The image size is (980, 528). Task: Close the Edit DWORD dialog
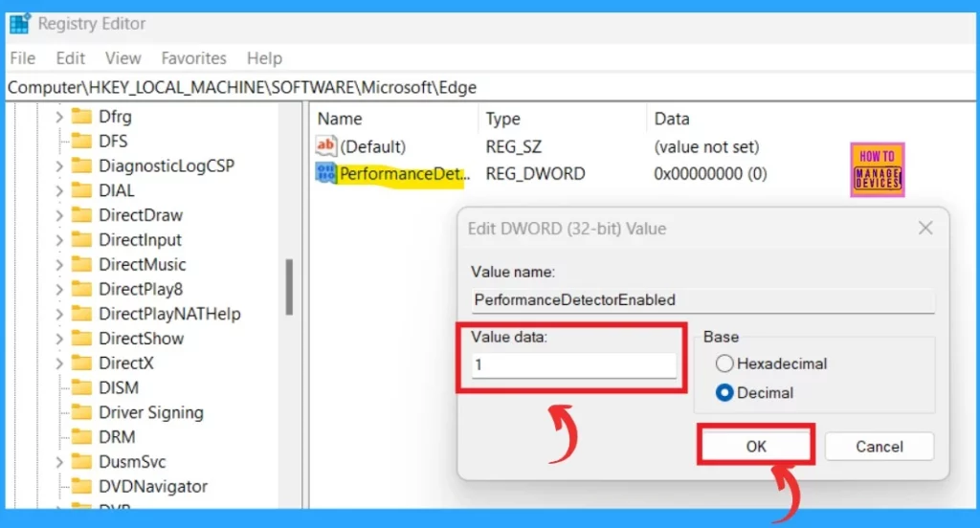[925, 228]
